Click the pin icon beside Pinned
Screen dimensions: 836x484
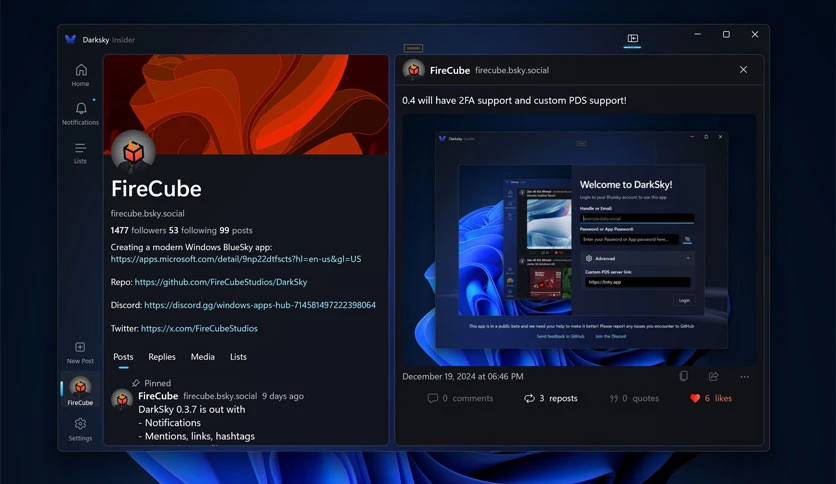(135, 383)
